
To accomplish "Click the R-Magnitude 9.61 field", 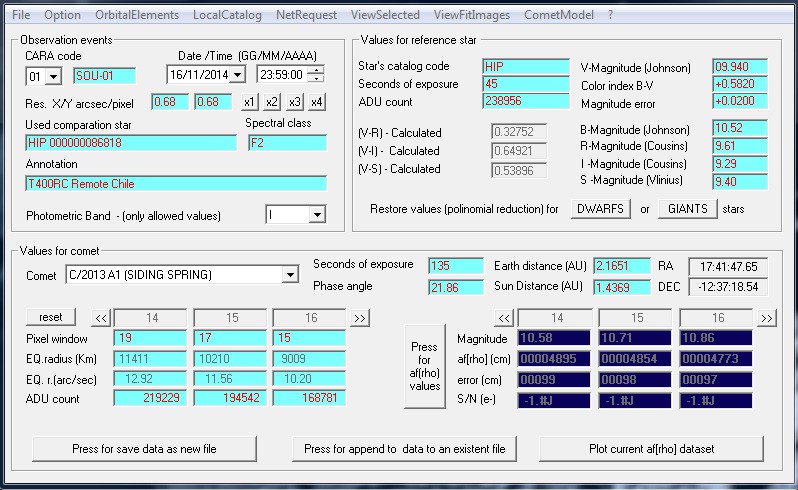I will [x=739, y=146].
